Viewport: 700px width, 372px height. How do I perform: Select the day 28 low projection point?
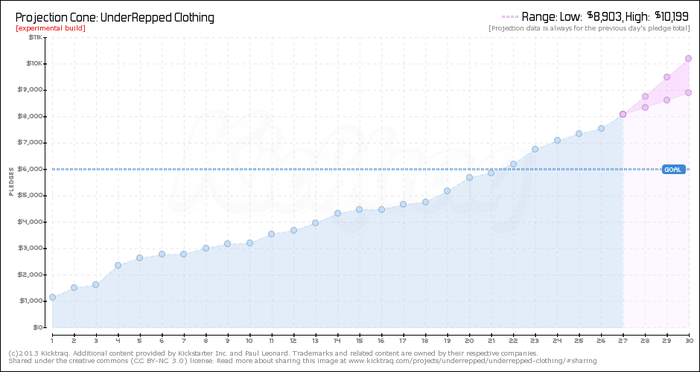pyautogui.click(x=645, y=107)
